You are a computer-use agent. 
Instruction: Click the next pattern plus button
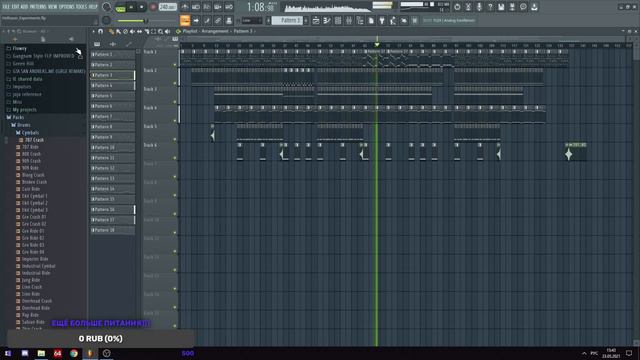(306, 20)
